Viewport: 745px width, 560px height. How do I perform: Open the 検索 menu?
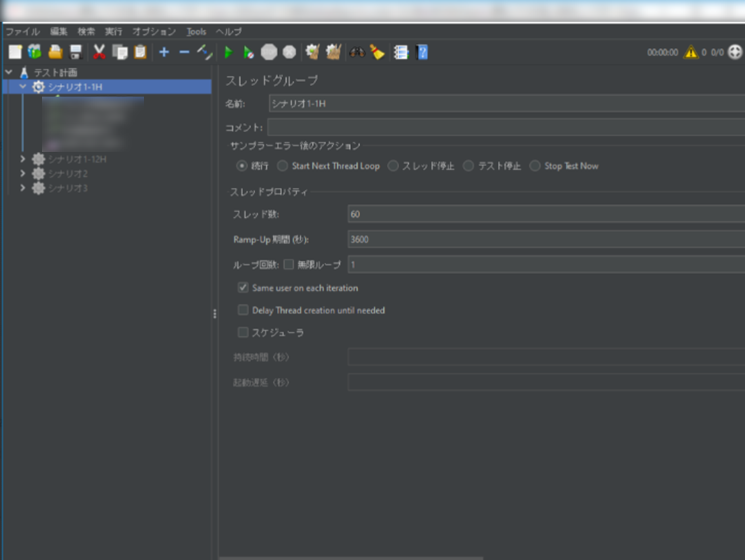tap(86, 32)
